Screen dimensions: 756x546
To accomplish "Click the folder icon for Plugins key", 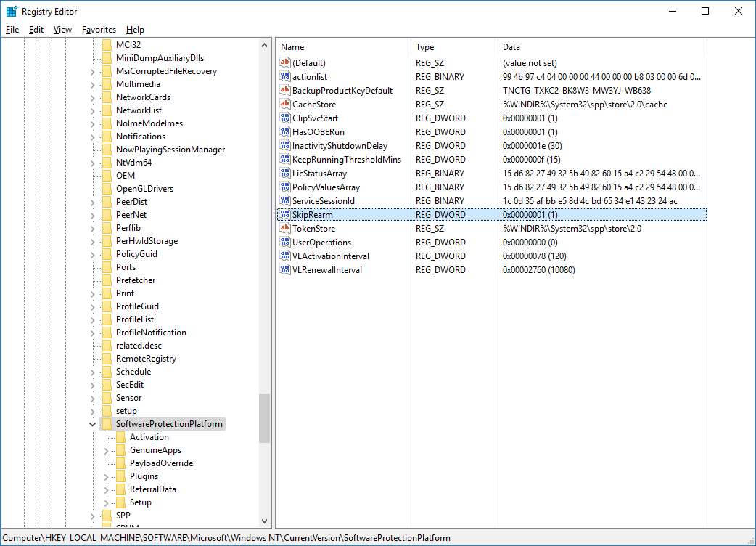I will tap(121, 476).
